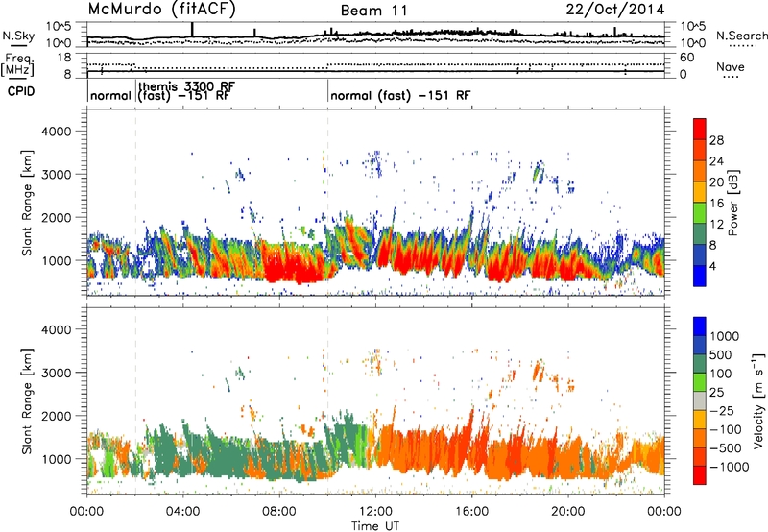Click the 'themis 3300 RF' CPID text

point(186,86)
